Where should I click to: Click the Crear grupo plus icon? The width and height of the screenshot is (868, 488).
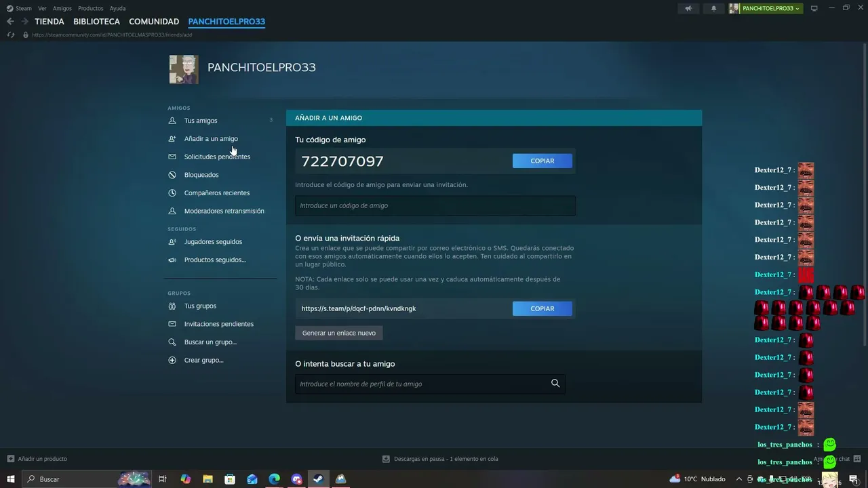pos(172,360)
